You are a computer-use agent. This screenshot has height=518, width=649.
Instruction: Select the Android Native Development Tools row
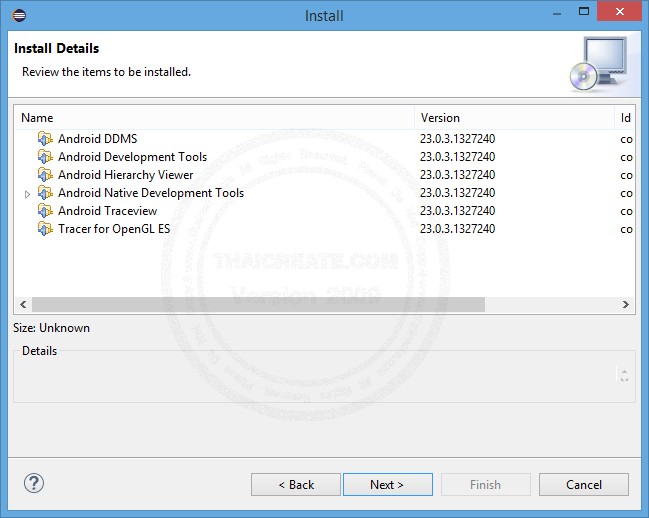click(x=324, y=193)
